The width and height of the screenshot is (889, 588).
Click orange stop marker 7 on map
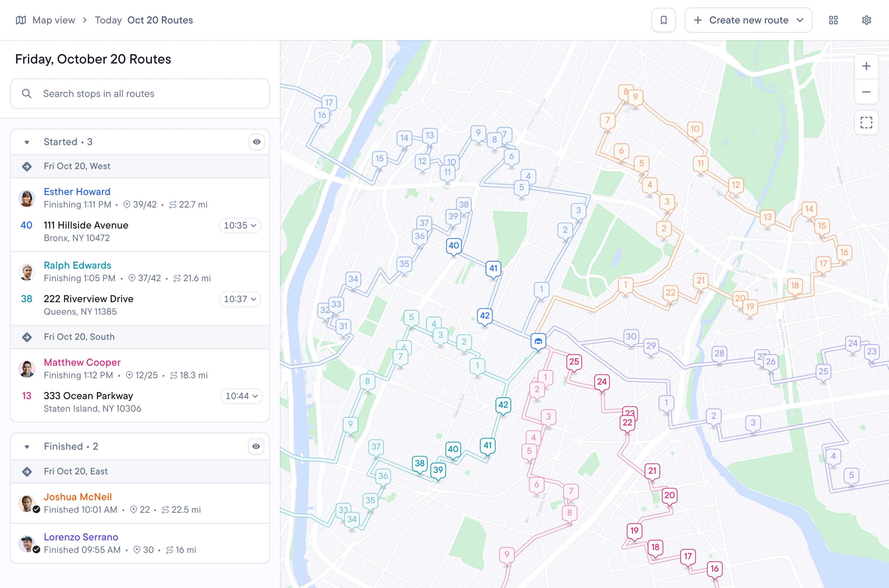point(607,121)
